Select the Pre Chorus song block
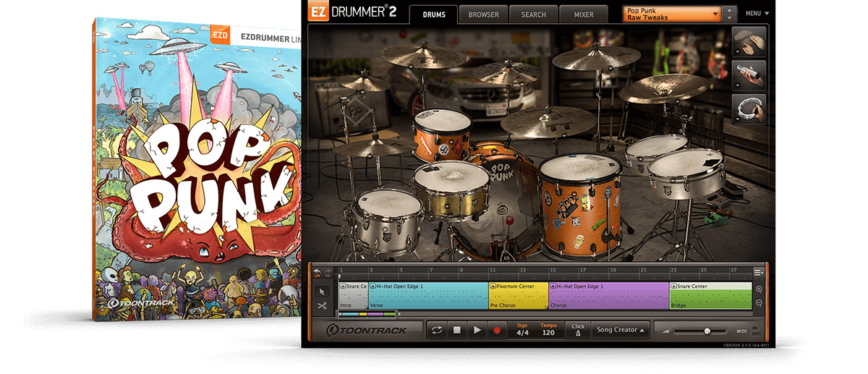The height and width of the screenshot is (374, 868). pos(519,297)
